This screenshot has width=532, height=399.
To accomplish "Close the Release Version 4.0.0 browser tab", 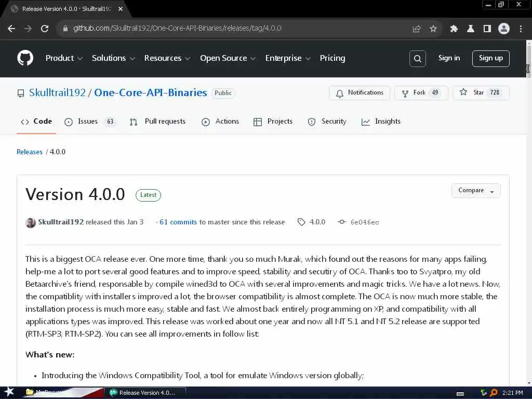I will click(121, 9).
